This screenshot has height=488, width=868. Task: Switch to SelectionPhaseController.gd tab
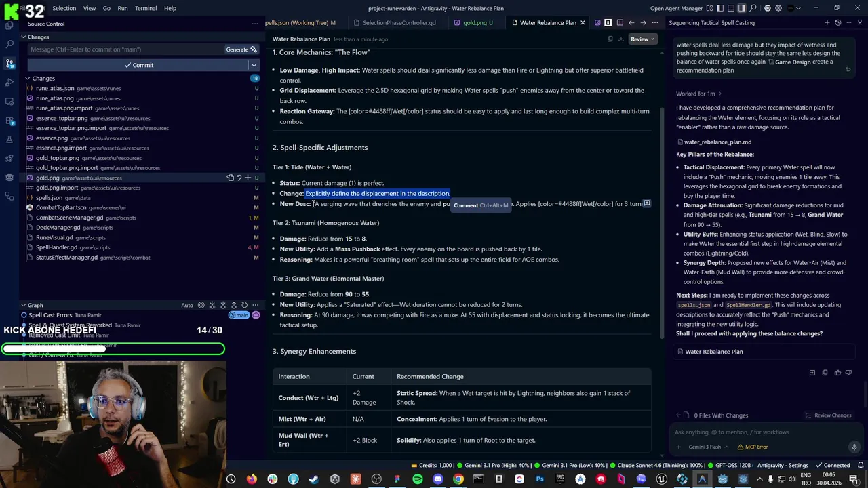tap(399, 22)
